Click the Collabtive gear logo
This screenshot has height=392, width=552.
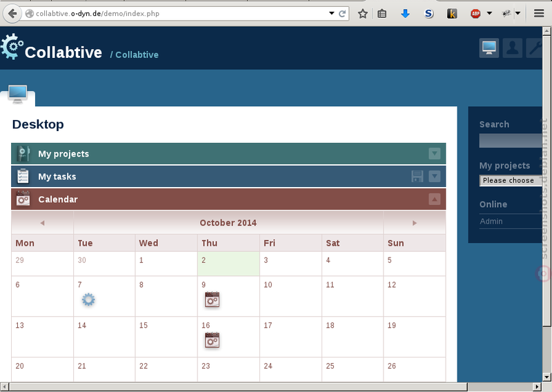(x=12, y=46)
